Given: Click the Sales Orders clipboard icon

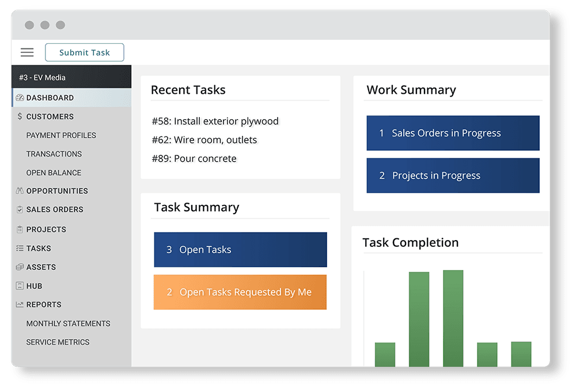Looking at the screenshot, I should [x=19, y=210].
